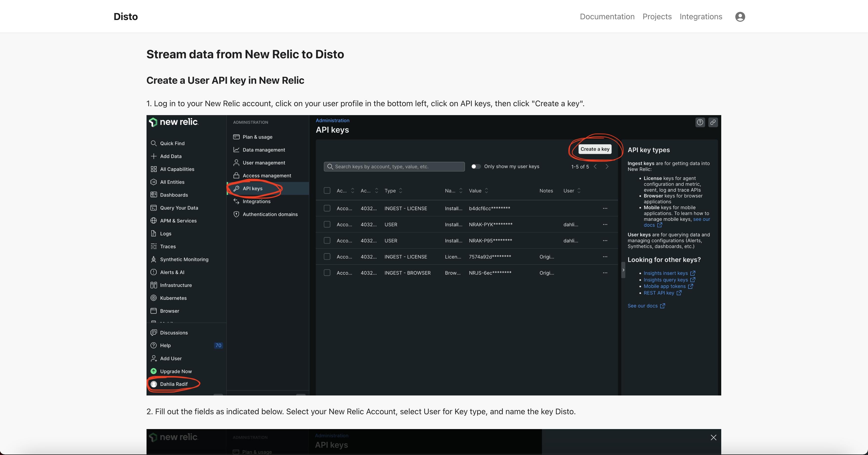
Task: Go to next page of keys
Action: tap(607, 166)
